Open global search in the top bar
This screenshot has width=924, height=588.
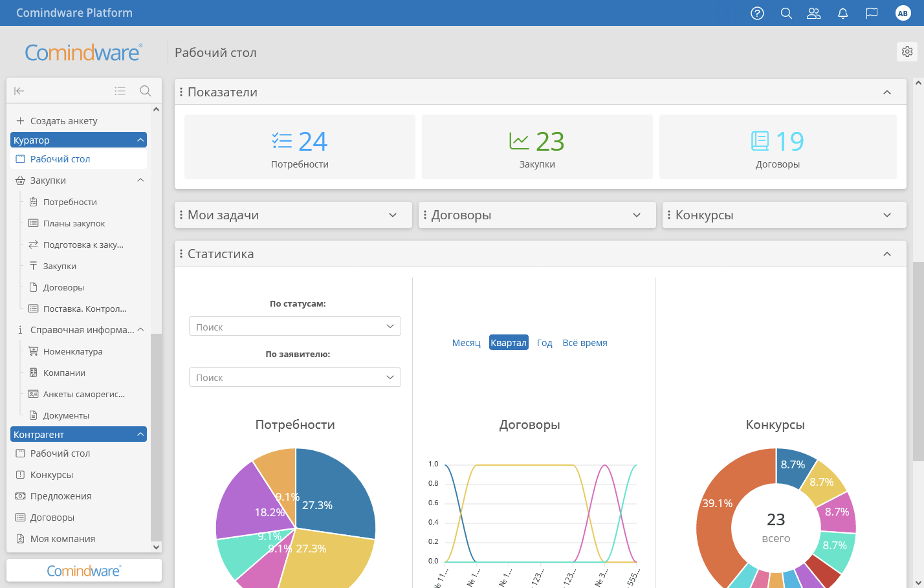pos(786,13)
